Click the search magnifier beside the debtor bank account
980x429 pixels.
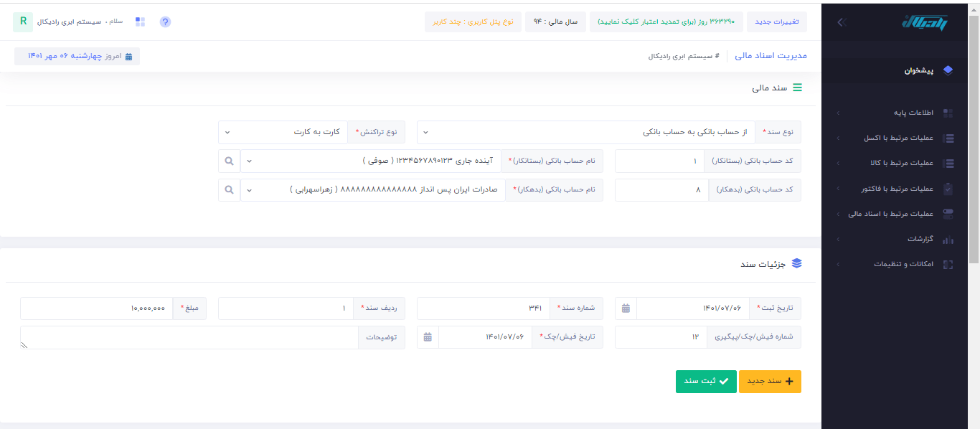(x=228, y=189)
